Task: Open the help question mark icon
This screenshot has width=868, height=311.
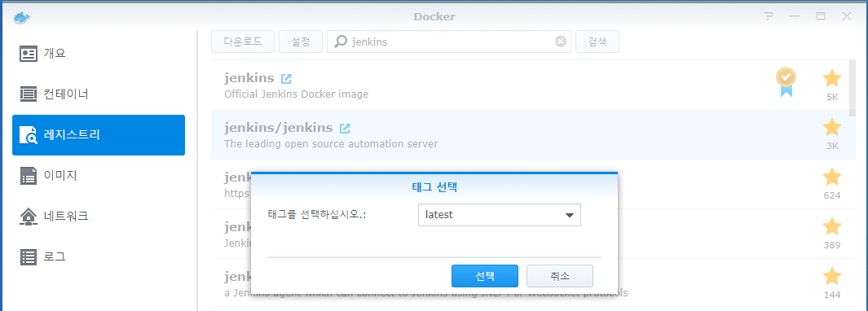Action: 769,16
